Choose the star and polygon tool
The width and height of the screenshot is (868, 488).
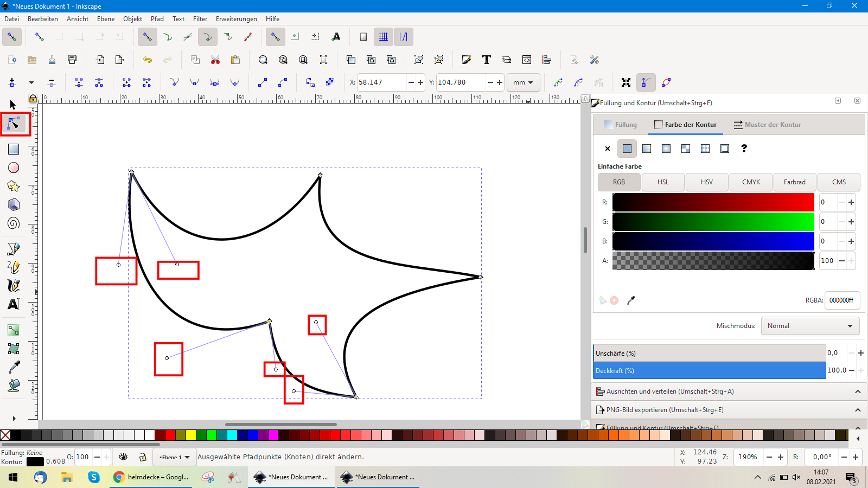pos(14,186)
